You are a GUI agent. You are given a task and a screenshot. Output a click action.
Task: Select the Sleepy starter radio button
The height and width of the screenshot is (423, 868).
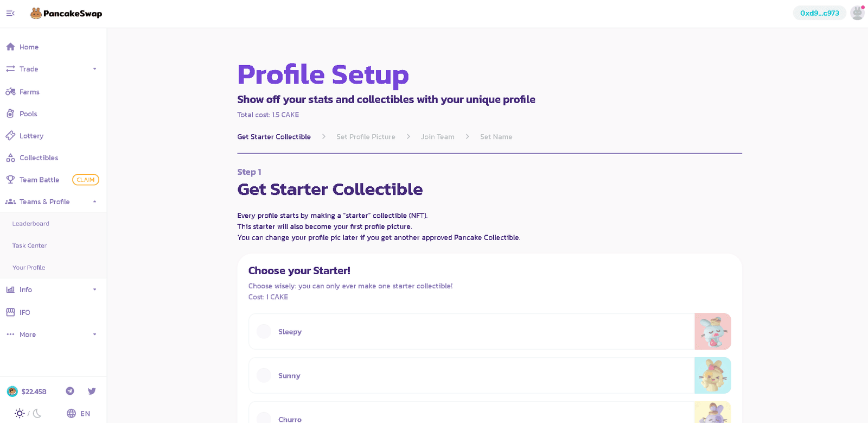pos(264,331)
